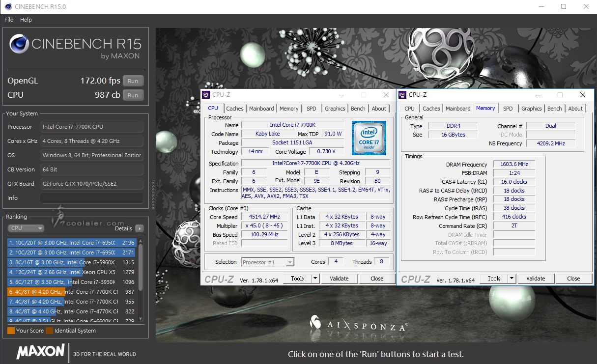Switch to Caches tab in CPU-Z CPU window
This screenshot has width=597, height=364.
(x=235, y=109)
